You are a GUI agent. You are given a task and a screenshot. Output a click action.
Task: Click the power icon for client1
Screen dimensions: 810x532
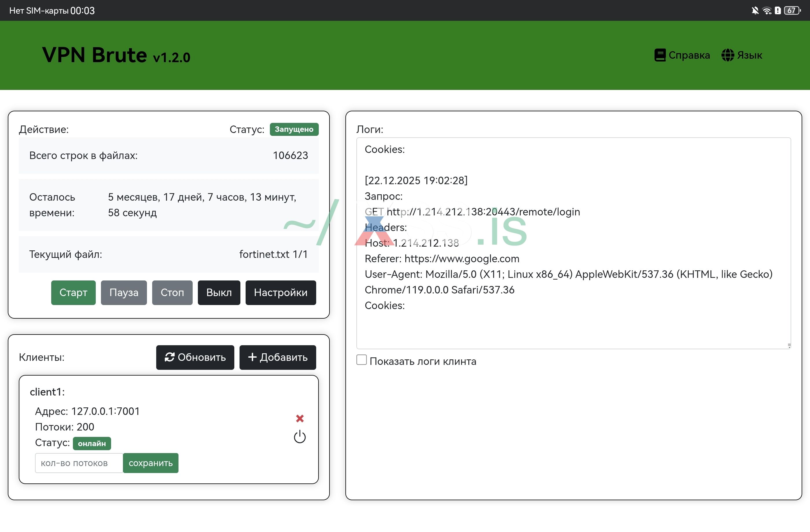click(x=300, y=437)
